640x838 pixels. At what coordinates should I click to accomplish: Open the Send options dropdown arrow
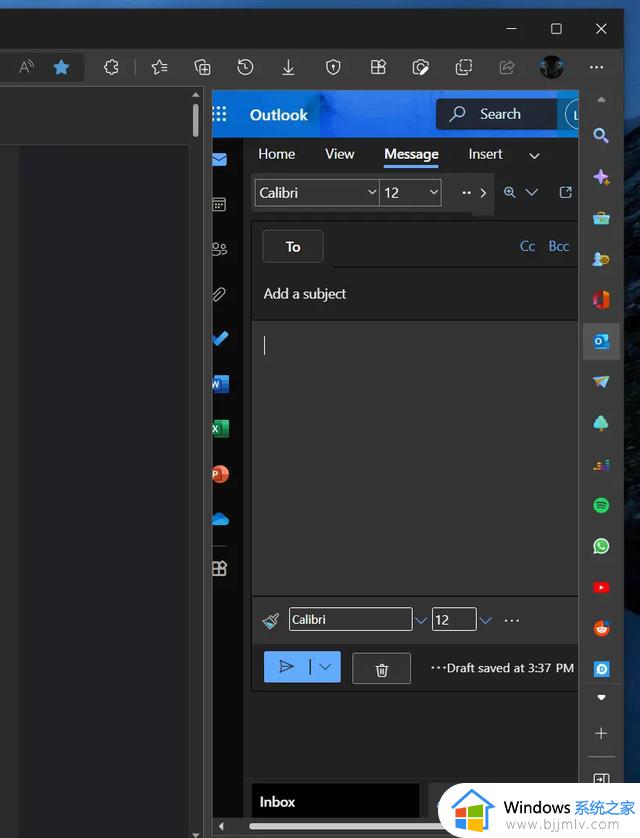(x=325, y=666)
